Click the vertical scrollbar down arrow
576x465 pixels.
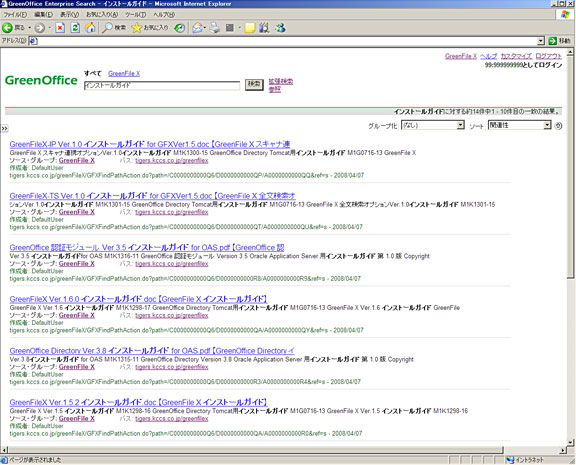point(570,443)
